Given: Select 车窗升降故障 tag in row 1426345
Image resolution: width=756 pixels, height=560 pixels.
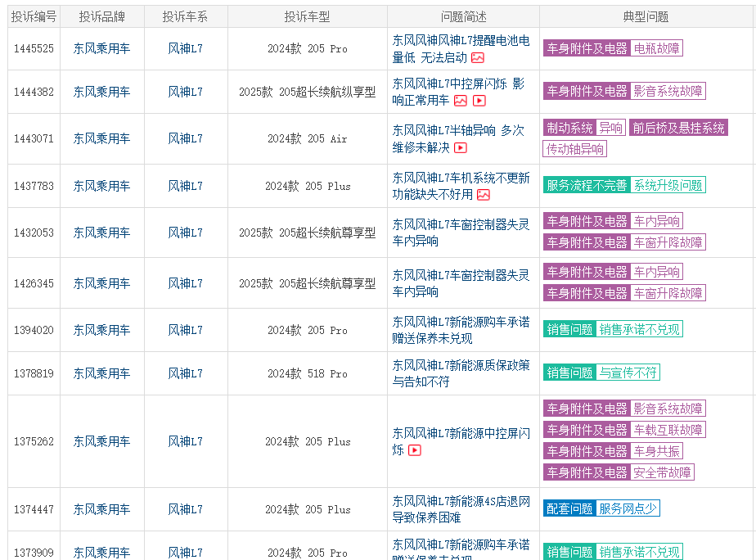Looking at the screenshot, I should point(668,293).
